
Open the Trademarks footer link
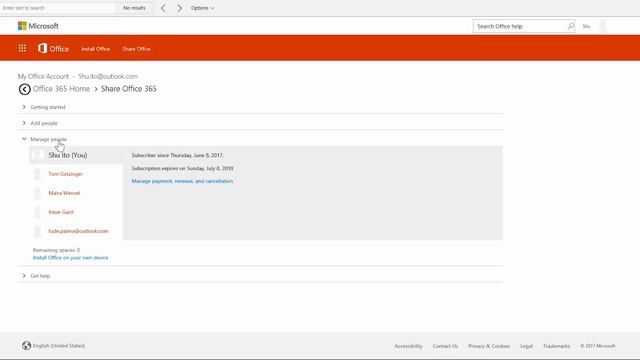click(x=556, y=346)
